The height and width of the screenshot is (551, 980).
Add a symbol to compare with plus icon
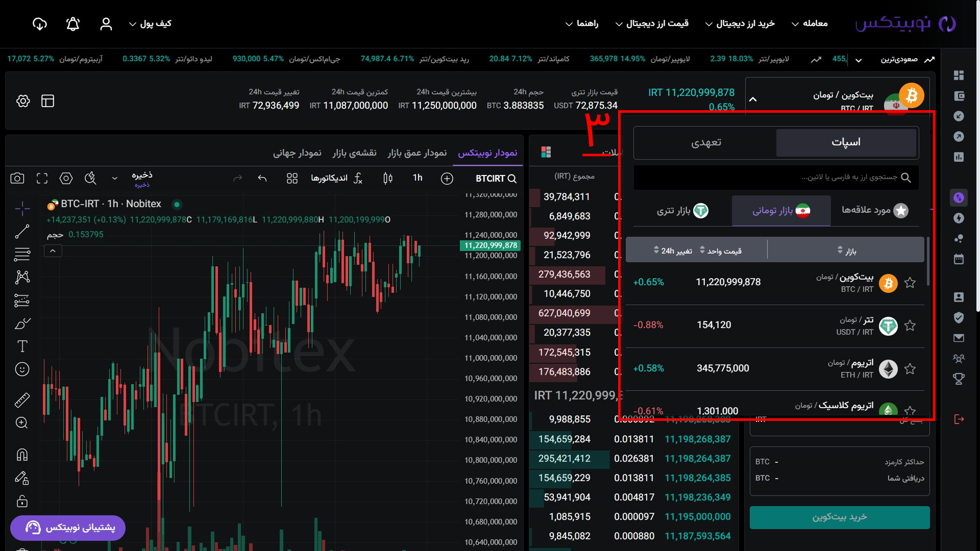(447, 179)
